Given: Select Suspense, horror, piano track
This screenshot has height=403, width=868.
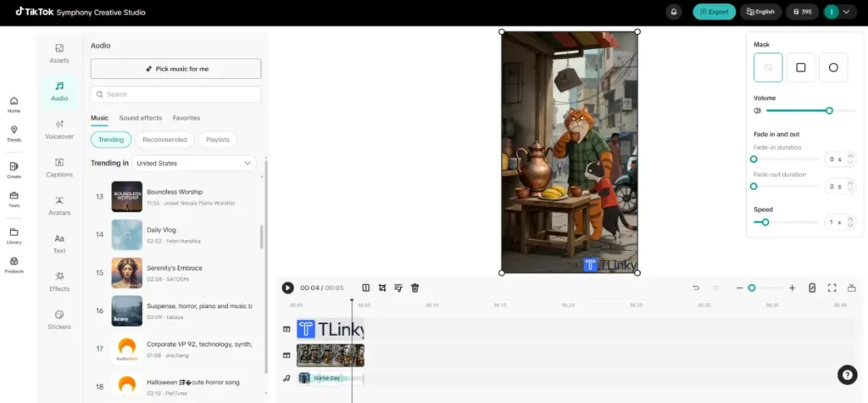Looking at the screenshot, I should click(175, 311).
